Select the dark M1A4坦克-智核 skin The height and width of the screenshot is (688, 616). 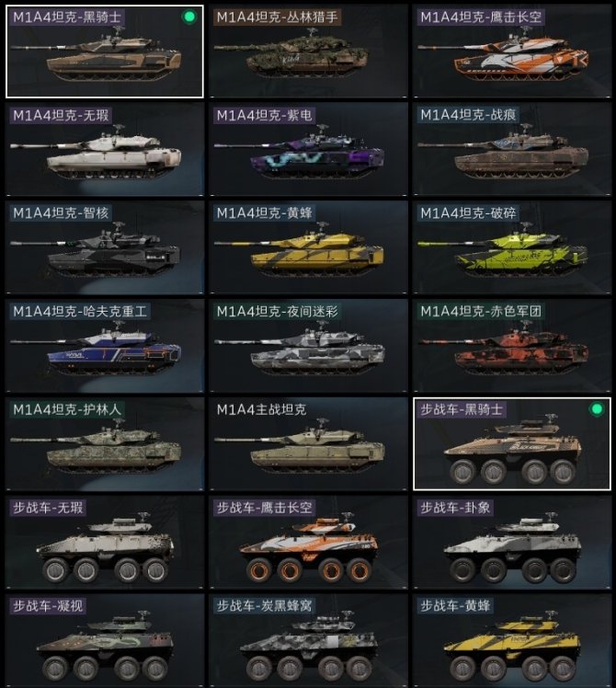pyautogui.click(x=105, y=247)
